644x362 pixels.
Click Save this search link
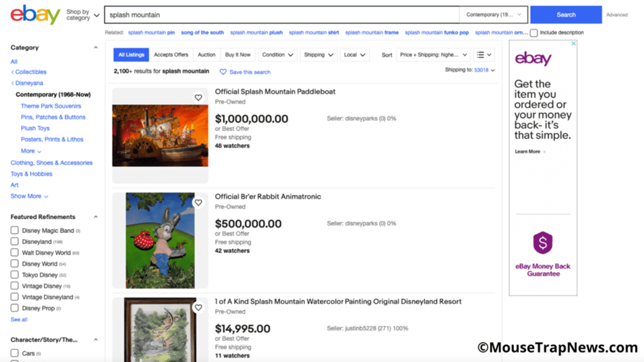[x=250, y=72]
